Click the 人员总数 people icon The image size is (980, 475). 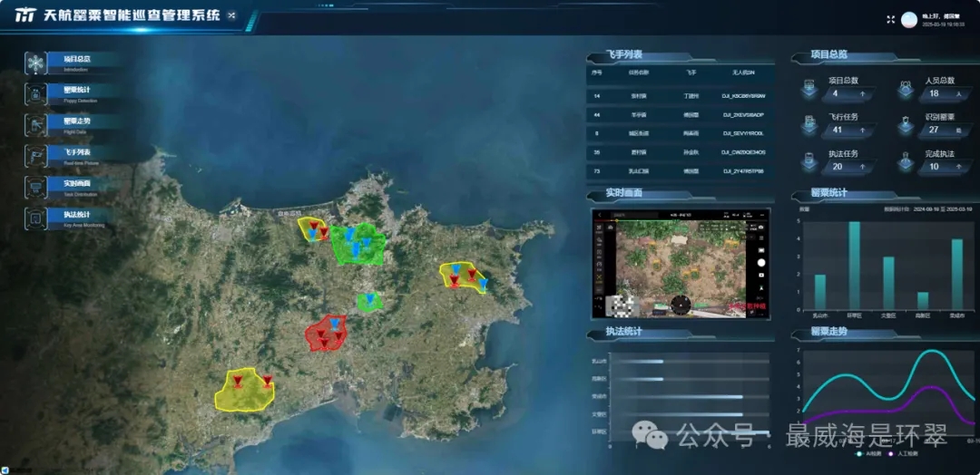pos(905,88)
